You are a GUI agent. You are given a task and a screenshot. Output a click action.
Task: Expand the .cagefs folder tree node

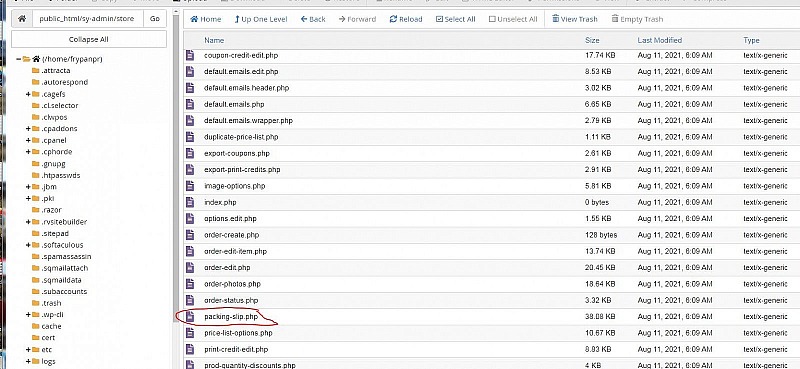pyautogui.click(x=28, y=94)
